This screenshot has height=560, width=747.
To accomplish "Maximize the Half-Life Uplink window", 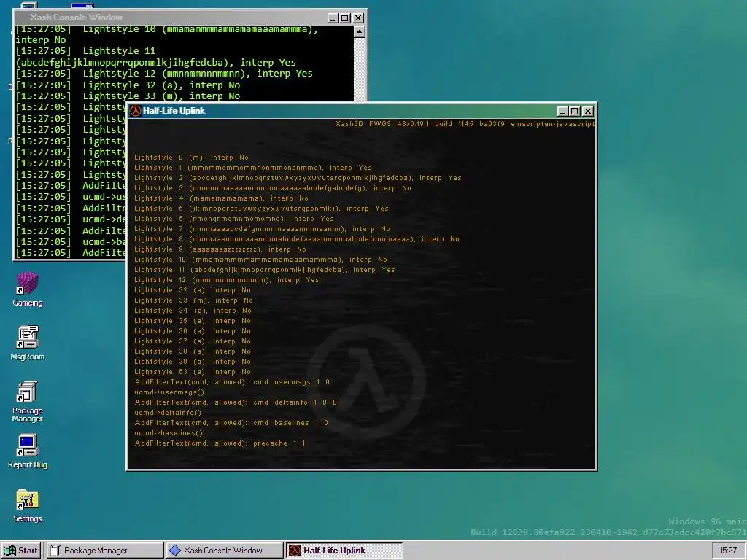I will [575, 112].
